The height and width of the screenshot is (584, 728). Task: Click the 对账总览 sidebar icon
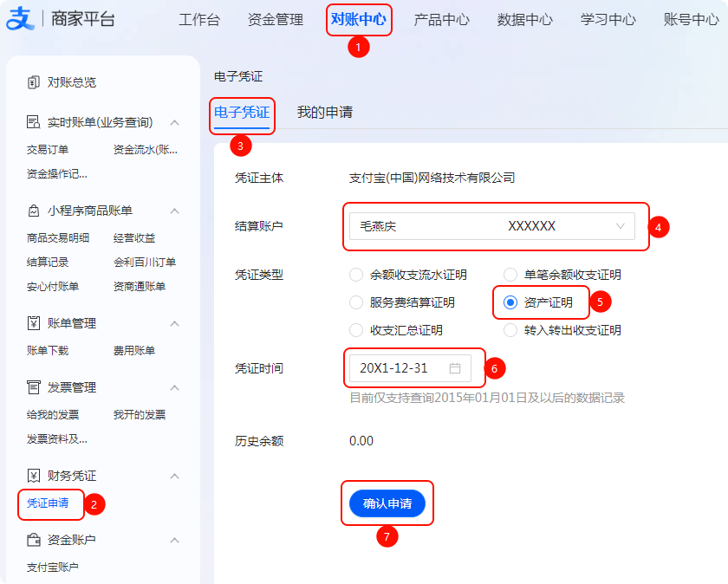34,82
